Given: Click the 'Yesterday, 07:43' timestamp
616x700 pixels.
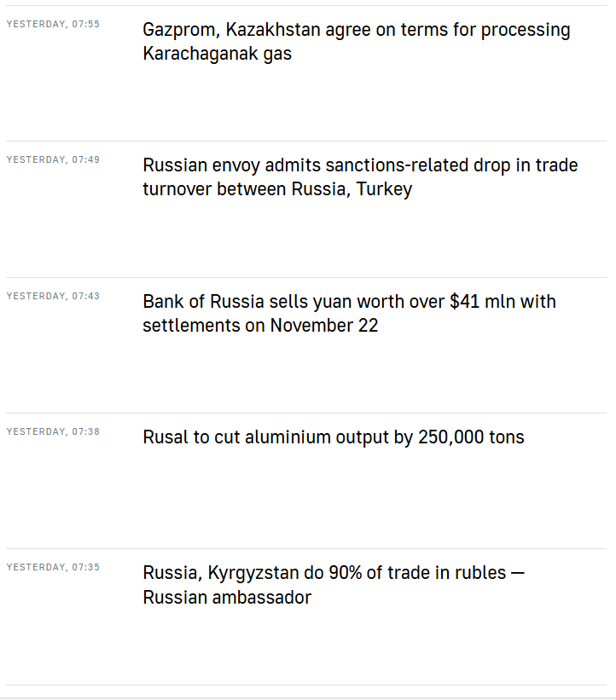Looking at the screenshot, I should (x=53, y=296).
